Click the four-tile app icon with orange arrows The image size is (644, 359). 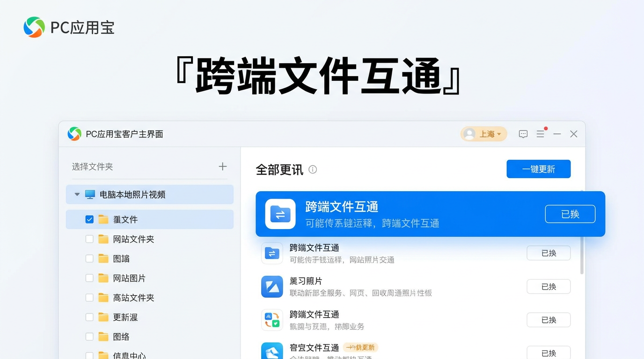[272, 320]
